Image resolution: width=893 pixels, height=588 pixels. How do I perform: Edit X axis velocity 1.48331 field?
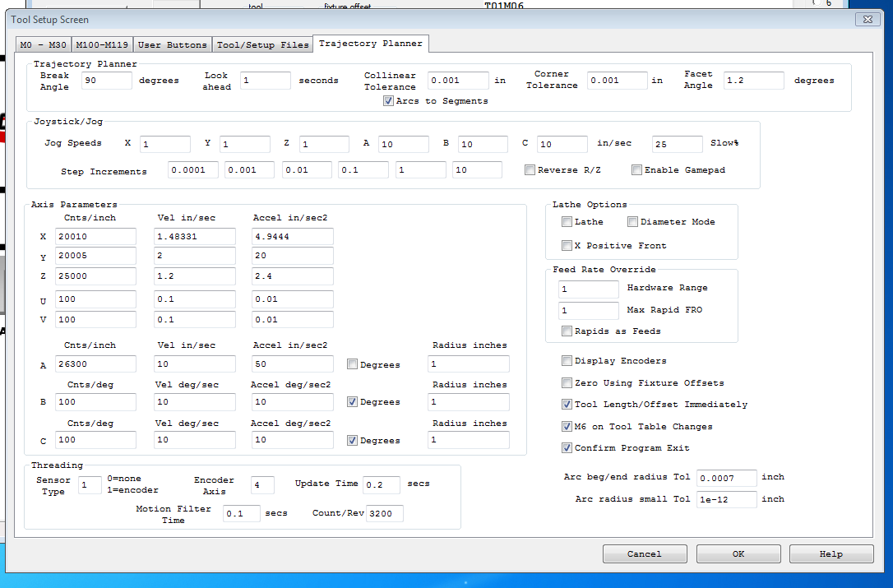point(195,237)
